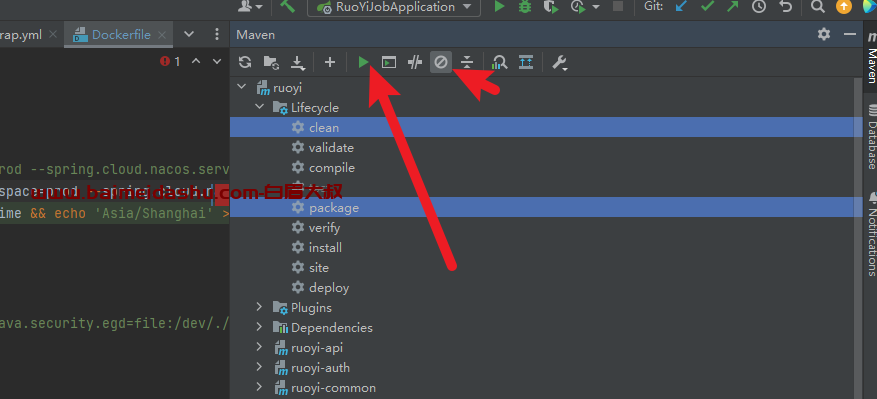The height and width of the screenshot is (399, 877).
Task: Hide the Maven tool window
Action: pos(850,34)
